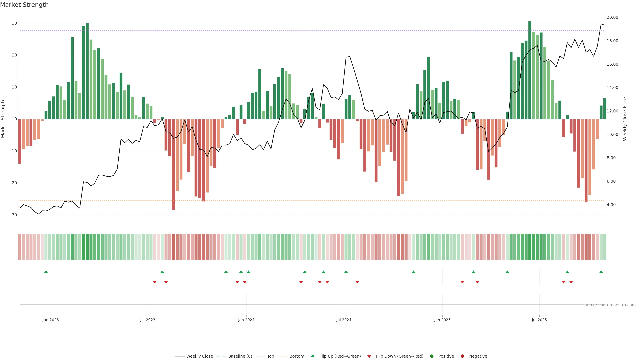Click the rightmost green Flip Up triangle marker
This screenshot has height=362, width=644.
[601, 272]
